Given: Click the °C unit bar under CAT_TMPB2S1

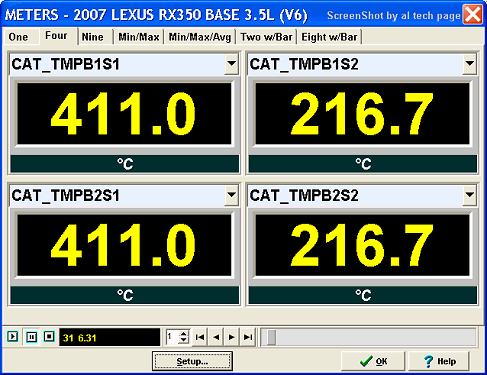Looking at the screenshot, I should point(125,295).
